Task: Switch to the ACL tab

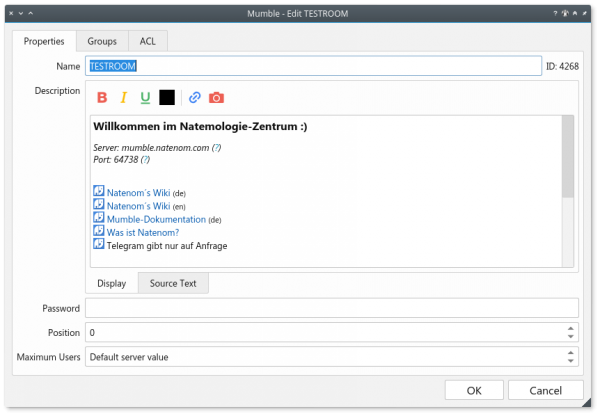Action: point(148,41)
